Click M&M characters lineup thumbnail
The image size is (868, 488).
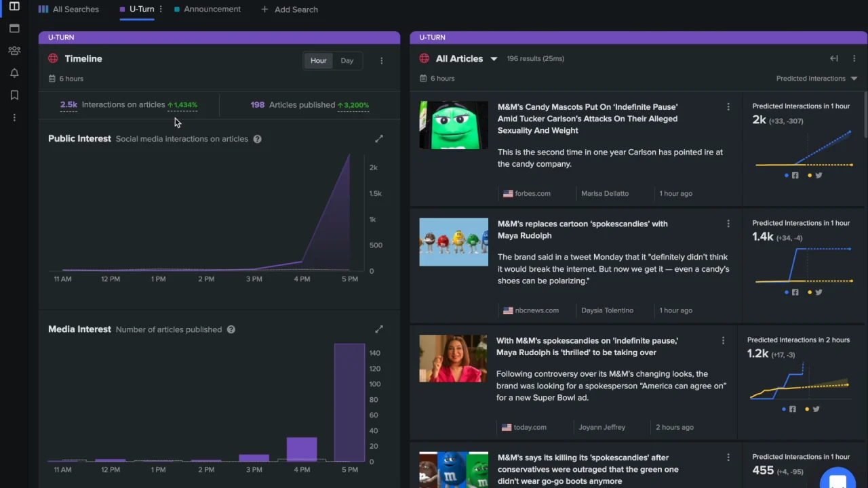[454, 242]
